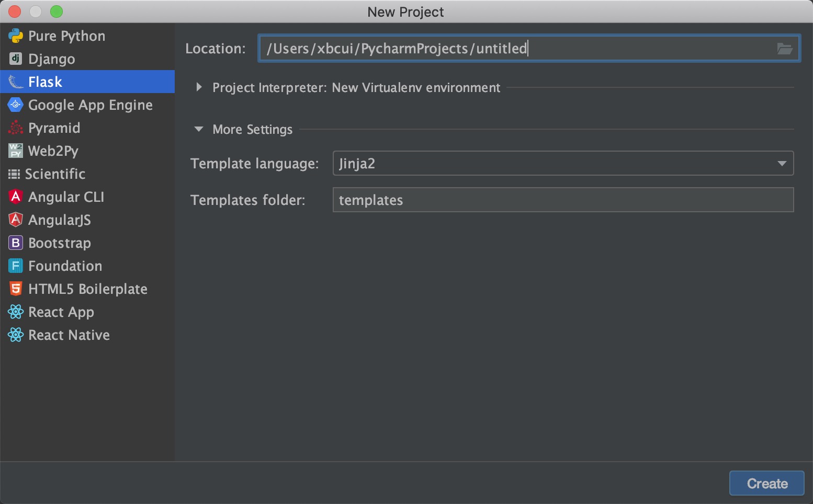Pick Scientific project type
The image size is (813, 504).
(x=87, y=174)
